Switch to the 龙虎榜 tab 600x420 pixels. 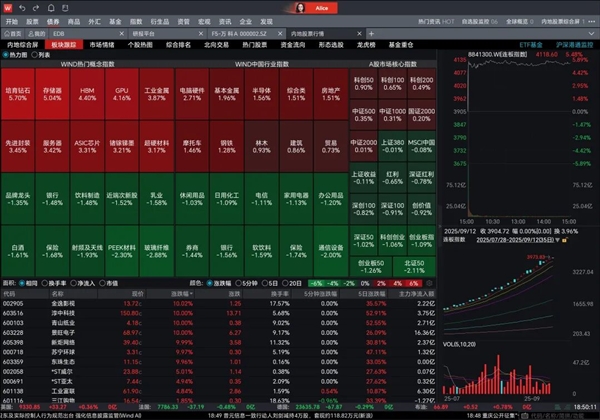pyautogui.click(x=369, y=44)
